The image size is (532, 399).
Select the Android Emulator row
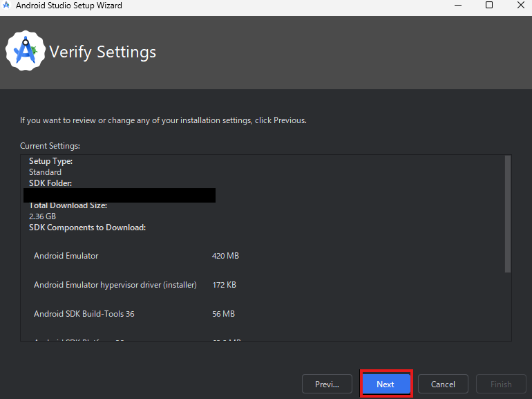pos(136,256)
